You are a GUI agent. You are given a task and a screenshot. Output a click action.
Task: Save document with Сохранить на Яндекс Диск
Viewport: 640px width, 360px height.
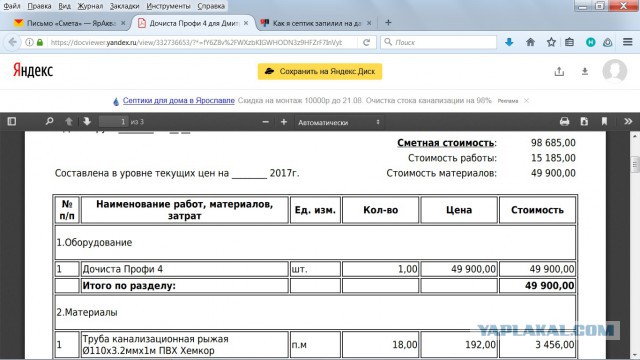click(x=320, y=71)
